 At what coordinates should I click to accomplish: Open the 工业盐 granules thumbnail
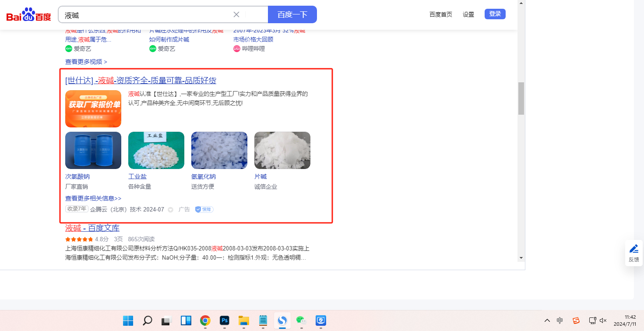[x=156, y=150]
